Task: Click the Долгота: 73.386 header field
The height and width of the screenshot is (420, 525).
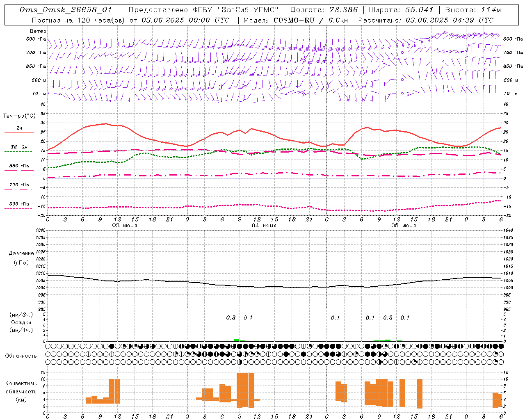Action: pos(324,10)
